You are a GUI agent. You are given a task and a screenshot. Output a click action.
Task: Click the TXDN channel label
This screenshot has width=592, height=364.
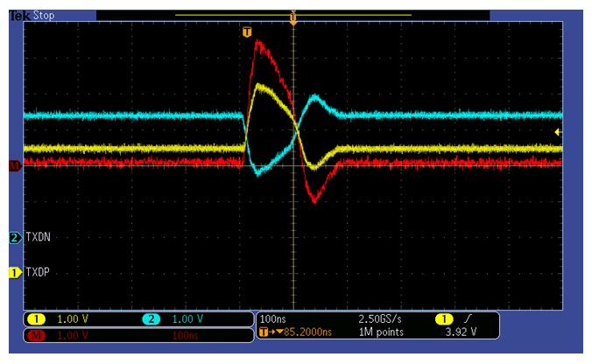click(x=39, y=237)
